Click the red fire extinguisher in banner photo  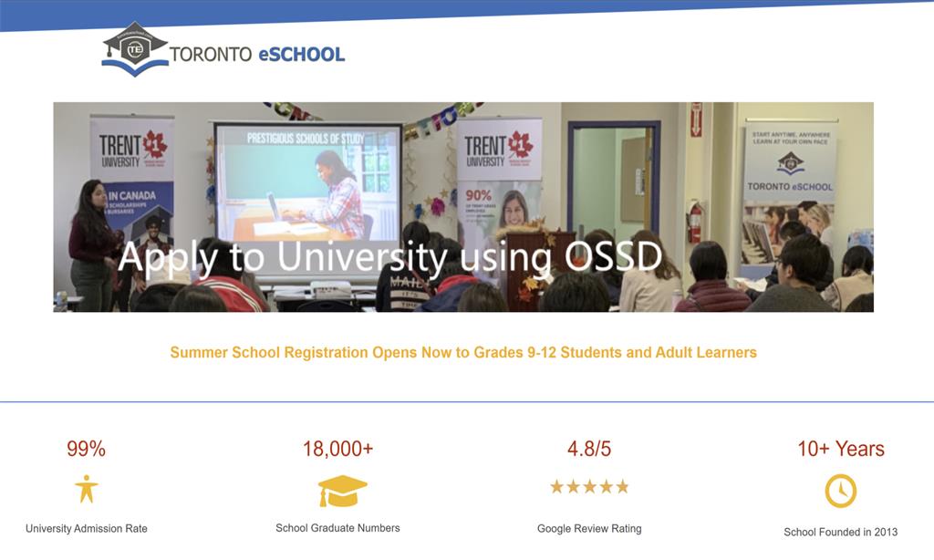(695, 222)
